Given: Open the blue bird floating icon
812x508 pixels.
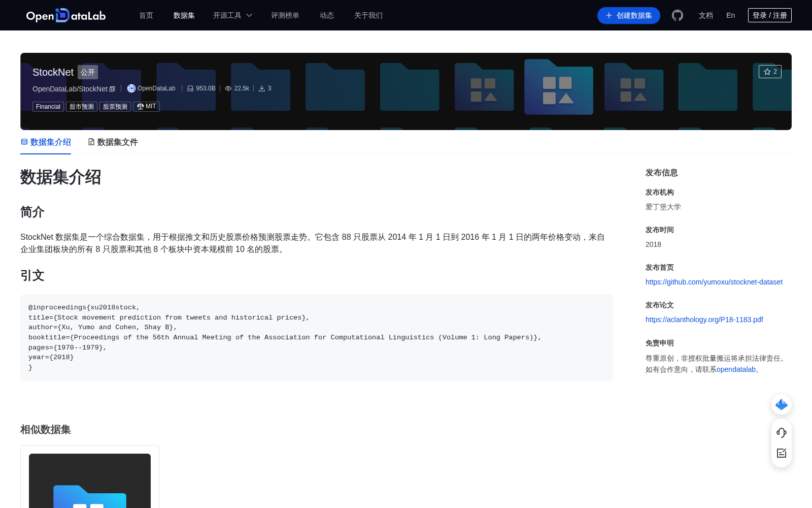Looking at the screenshot, I should 782,404.
